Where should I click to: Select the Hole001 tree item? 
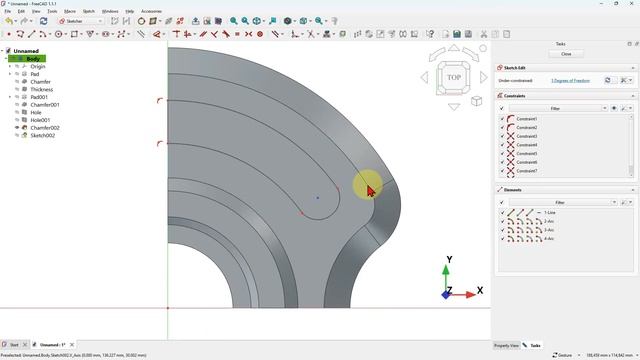click(40, 120)
